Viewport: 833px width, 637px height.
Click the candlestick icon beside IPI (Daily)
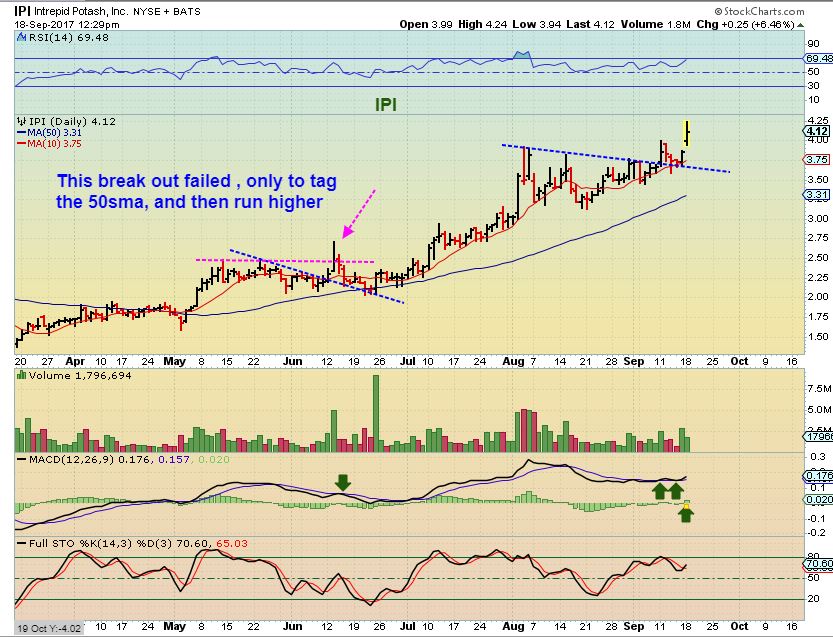coord(22,121)
